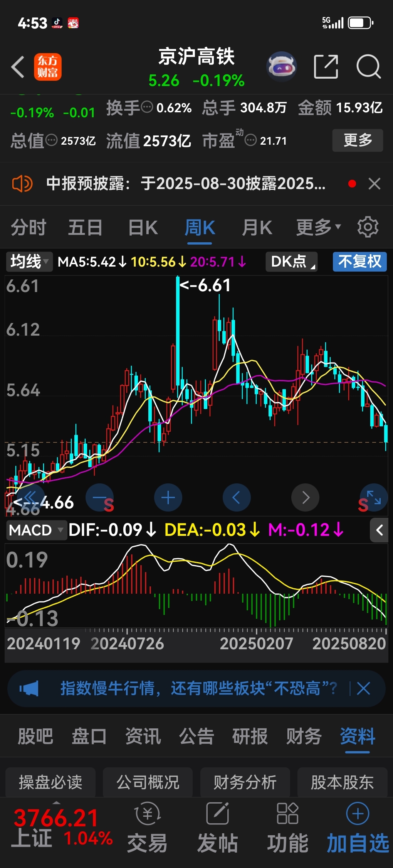Move chart left with arrow button
Screen dimensions: 393x868
pos(237,497)
